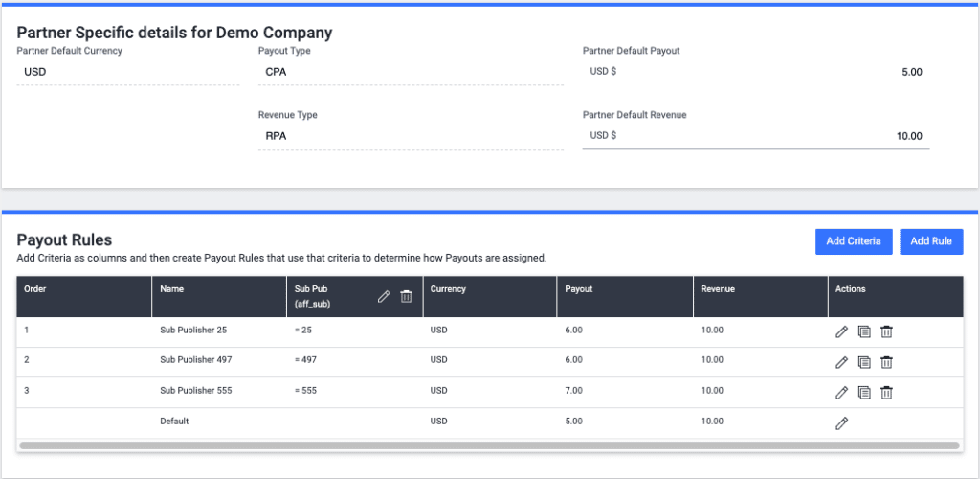Delete the Sub Publisher 497 rule
Image resolution: width=980 pixels, height=479 pixels.
pyautogui.click(x=886, y=362)
